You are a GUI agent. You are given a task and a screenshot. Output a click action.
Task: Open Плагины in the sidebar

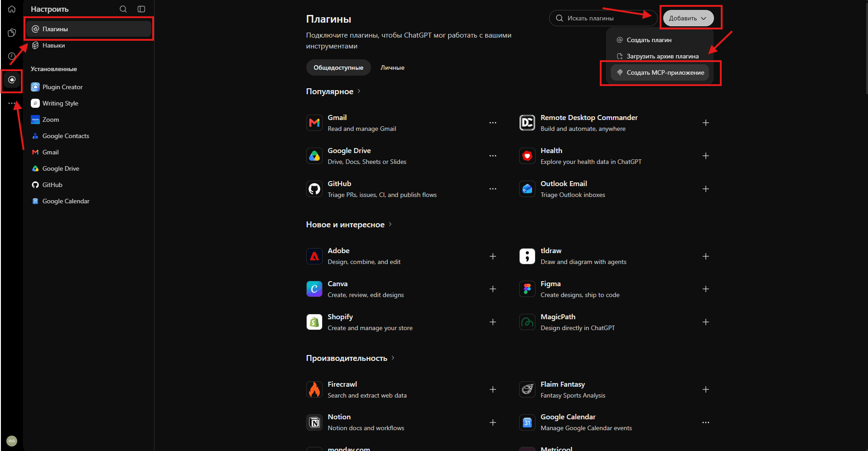pos(89,29)
